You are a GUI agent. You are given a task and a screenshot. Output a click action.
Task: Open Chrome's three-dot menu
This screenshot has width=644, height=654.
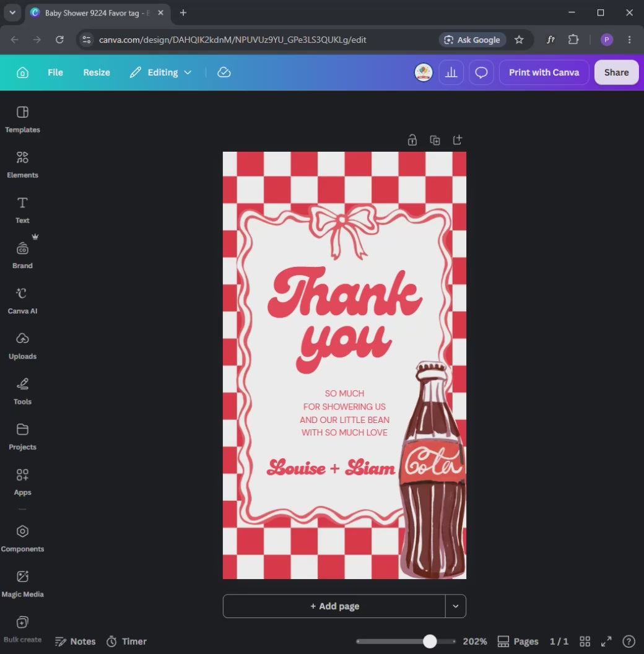pyautogui.click(x=629, y=40)
